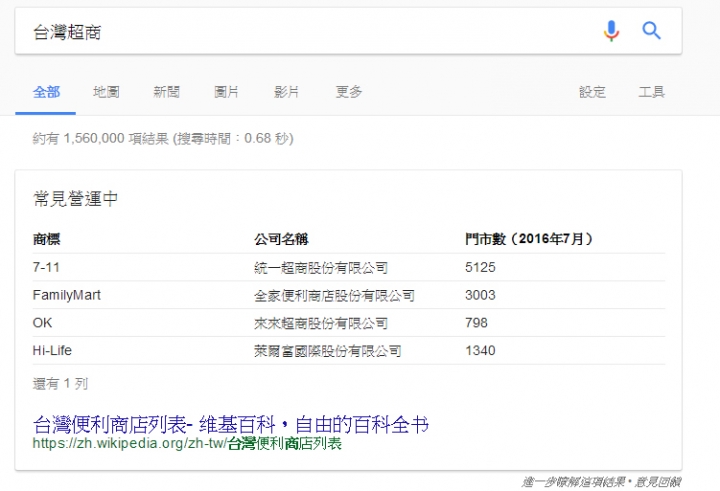Click 來來超商股份有限公司 company name
Viewport: 720px width, 491px height.
tap(321, 323)
